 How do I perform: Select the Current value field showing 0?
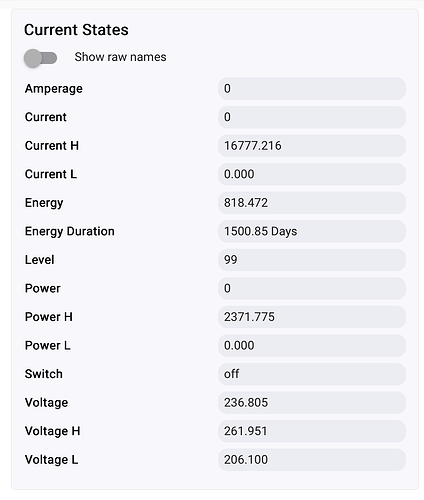pyautogui.click(x=312, y=117)
